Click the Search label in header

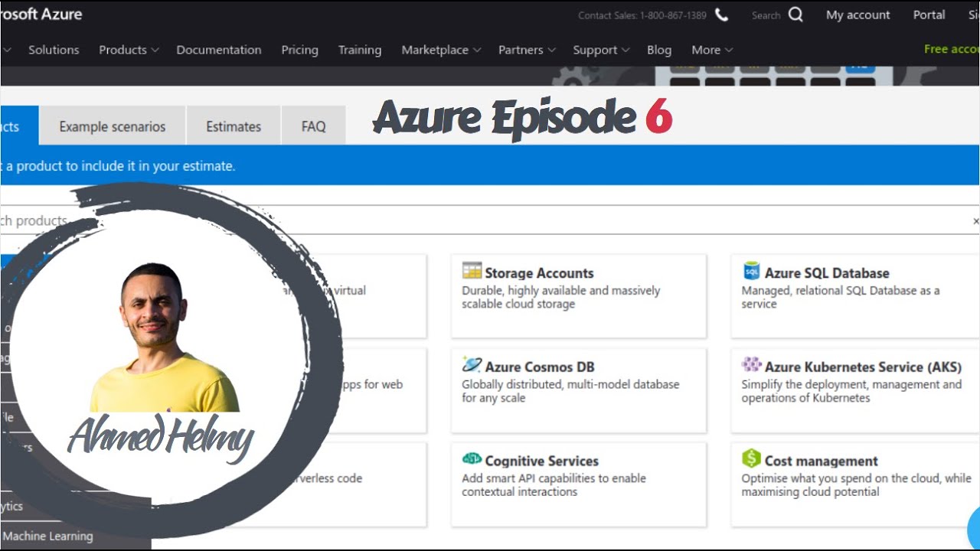pyautogui.click(x=766, y=15)
